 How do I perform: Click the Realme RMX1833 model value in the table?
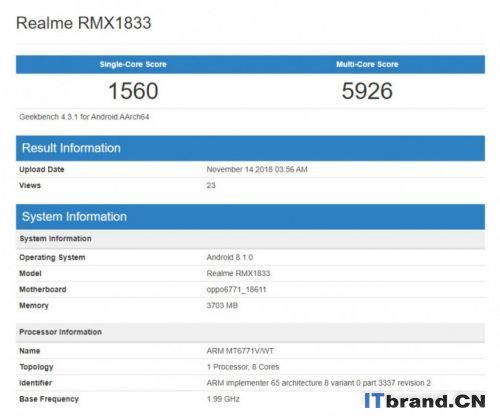coord(238,273)
